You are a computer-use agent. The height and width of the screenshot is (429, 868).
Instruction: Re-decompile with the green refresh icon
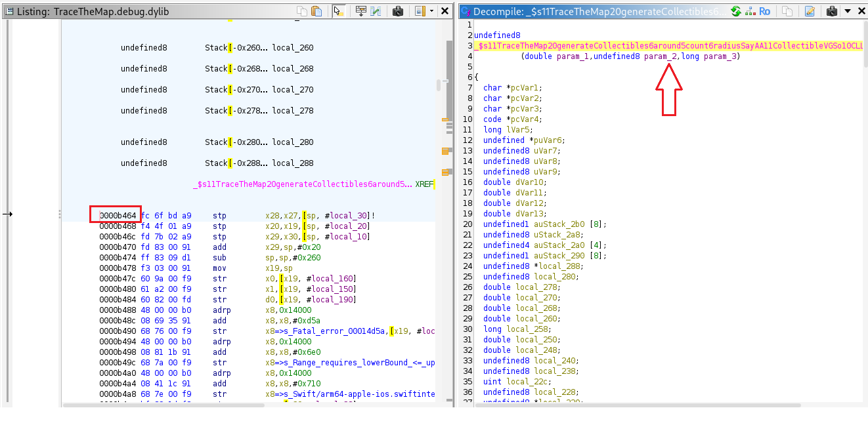[735, 11]
